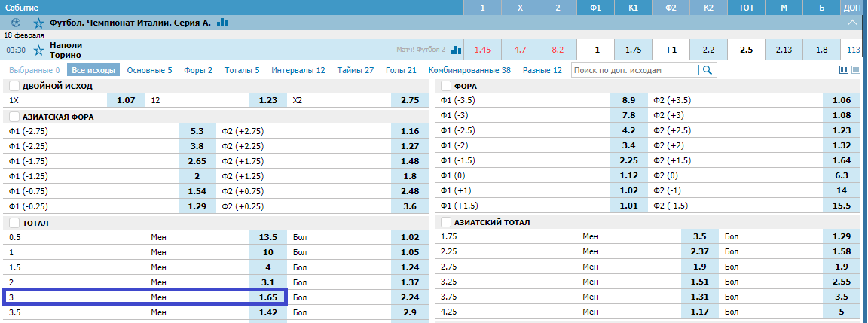Open the Комбинированные 38 tab
This screenshot has height=323, width=868.
469,70
